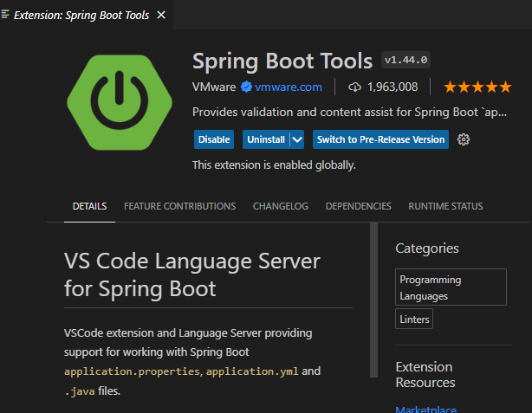The height and width of the screenshot is (413, 532).
Task: Click the 'This extension is enabled globally.' text
Action: click(274, 165)
